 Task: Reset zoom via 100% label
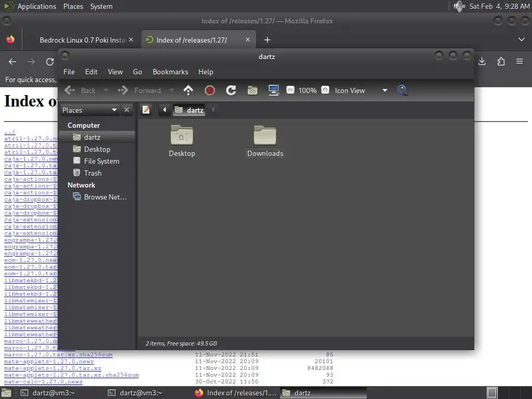coord(308,90)
